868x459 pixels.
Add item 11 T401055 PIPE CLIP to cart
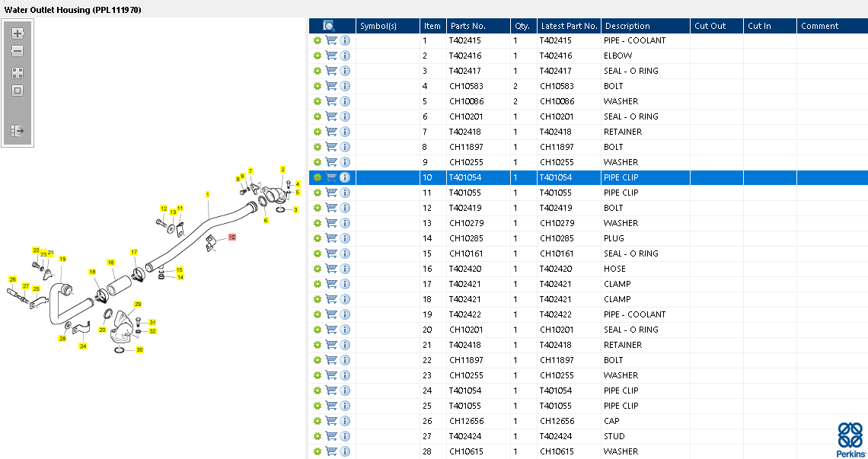pyautogui.click(x=331, y=192)
